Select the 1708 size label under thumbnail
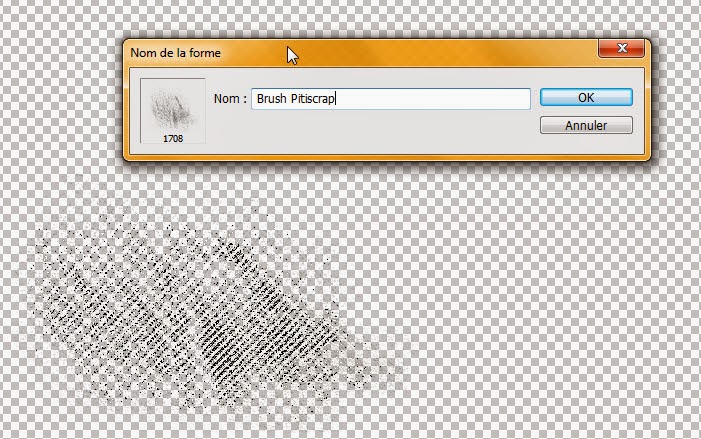701x439 pixels. [173, 139]
